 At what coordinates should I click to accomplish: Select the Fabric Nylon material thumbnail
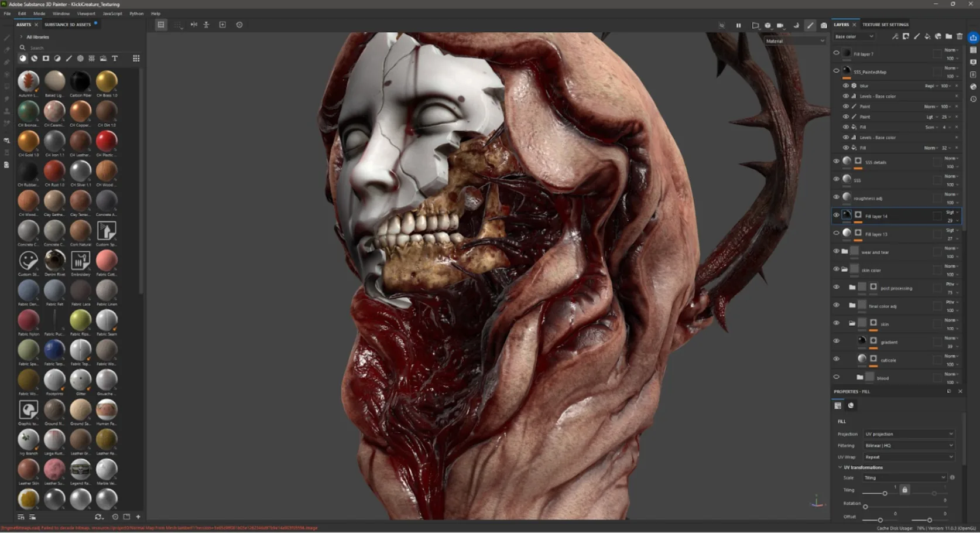pos(28,320)
